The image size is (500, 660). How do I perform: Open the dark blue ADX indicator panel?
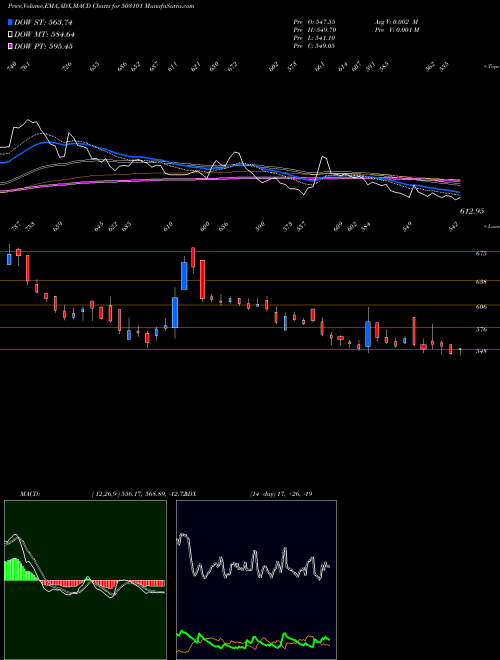tap(256, 580)
